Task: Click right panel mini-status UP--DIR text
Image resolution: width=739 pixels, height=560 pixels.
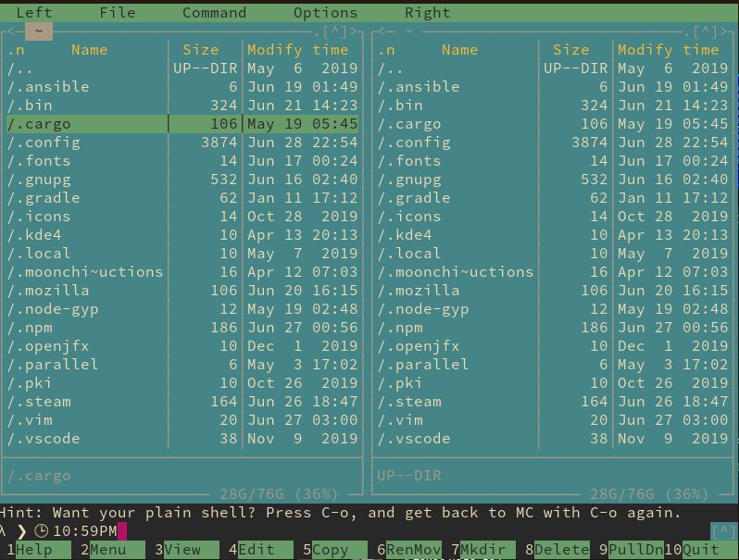Action: pyautogui.click(x=409, y=476)
